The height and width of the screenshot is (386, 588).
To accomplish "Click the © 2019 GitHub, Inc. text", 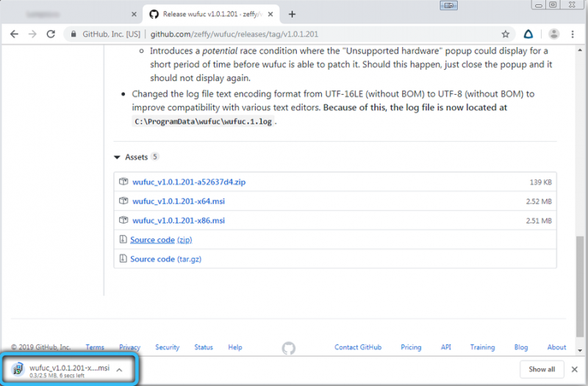I will tap(41, 347).
